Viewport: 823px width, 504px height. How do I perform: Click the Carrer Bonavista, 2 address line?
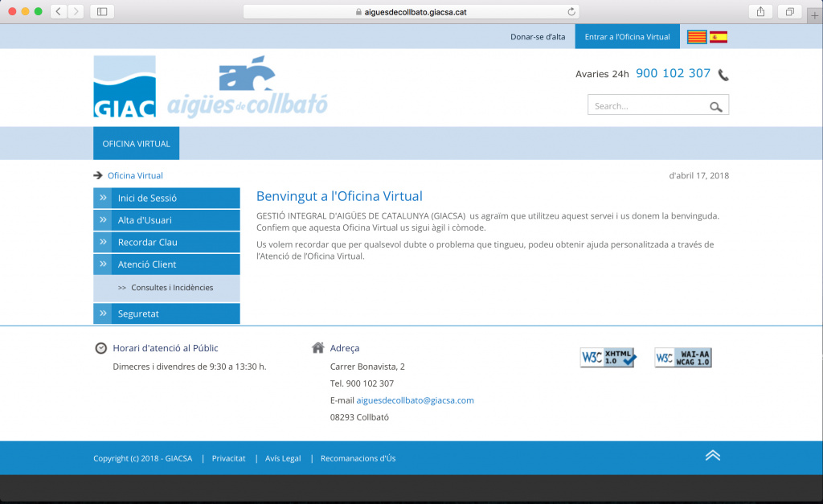[367, 367]
